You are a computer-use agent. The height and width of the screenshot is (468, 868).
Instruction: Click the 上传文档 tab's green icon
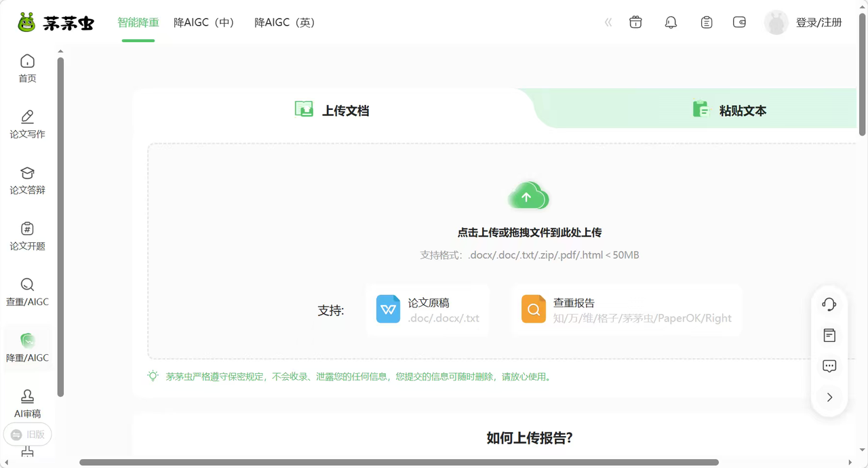pyautogui.click(x=304, y=109)
